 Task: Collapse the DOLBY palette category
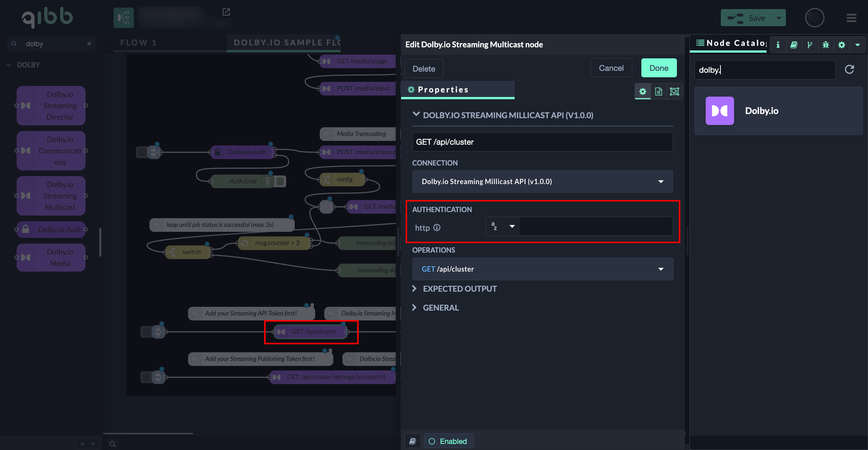(x=9, y=65)
